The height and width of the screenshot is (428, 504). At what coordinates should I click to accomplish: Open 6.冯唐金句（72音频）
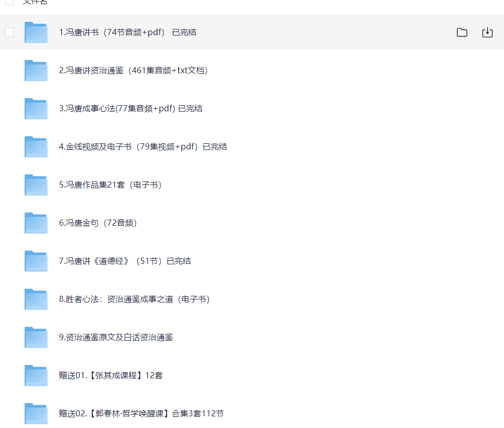tap(98, 223)
